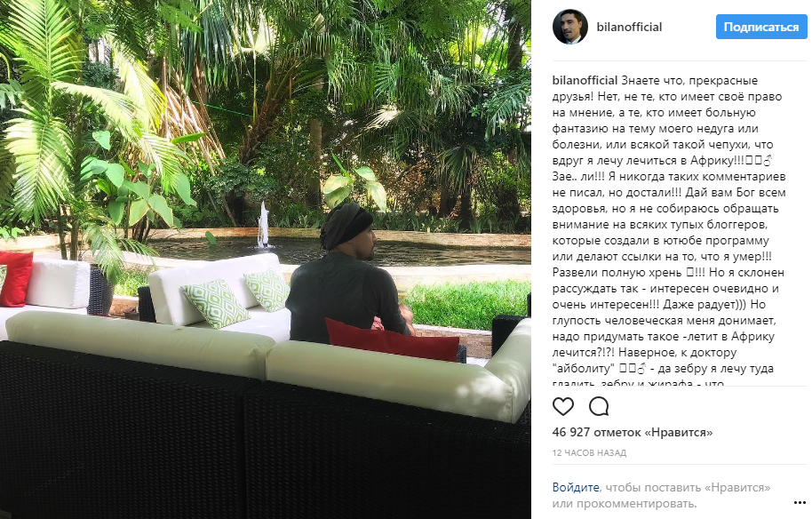Click bilanofficial profile avatar

click(x=570, y=27)
